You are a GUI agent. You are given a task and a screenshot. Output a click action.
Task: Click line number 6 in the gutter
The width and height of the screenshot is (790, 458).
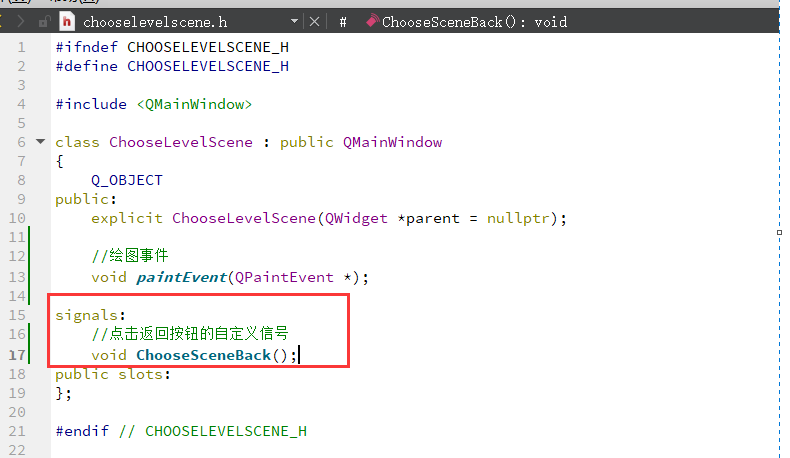point(21,143)
